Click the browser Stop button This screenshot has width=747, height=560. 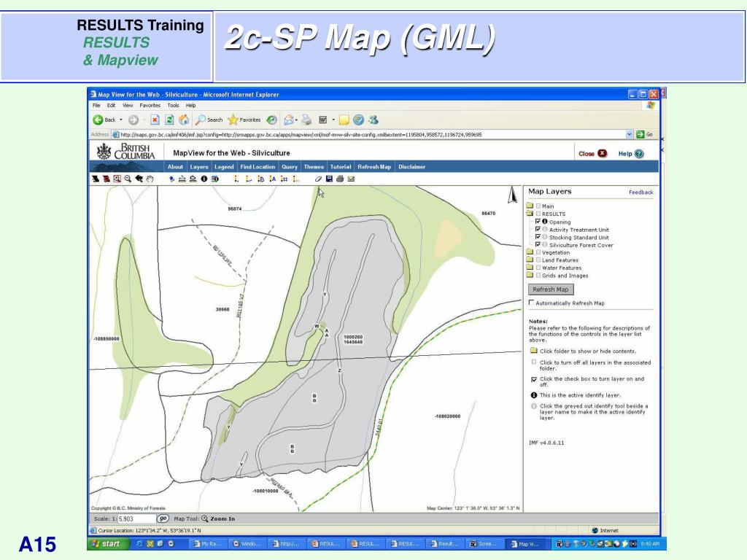click(155, 120)
